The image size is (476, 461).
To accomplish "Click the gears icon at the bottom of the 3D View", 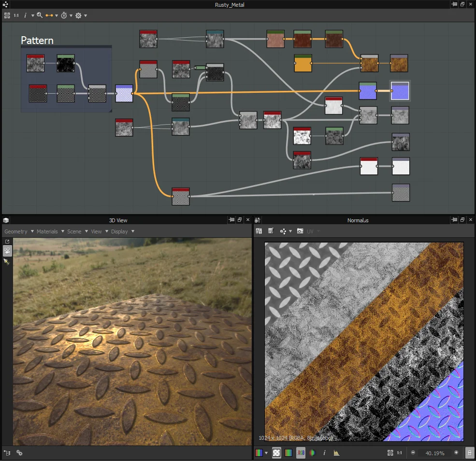I will coord(19,453).
